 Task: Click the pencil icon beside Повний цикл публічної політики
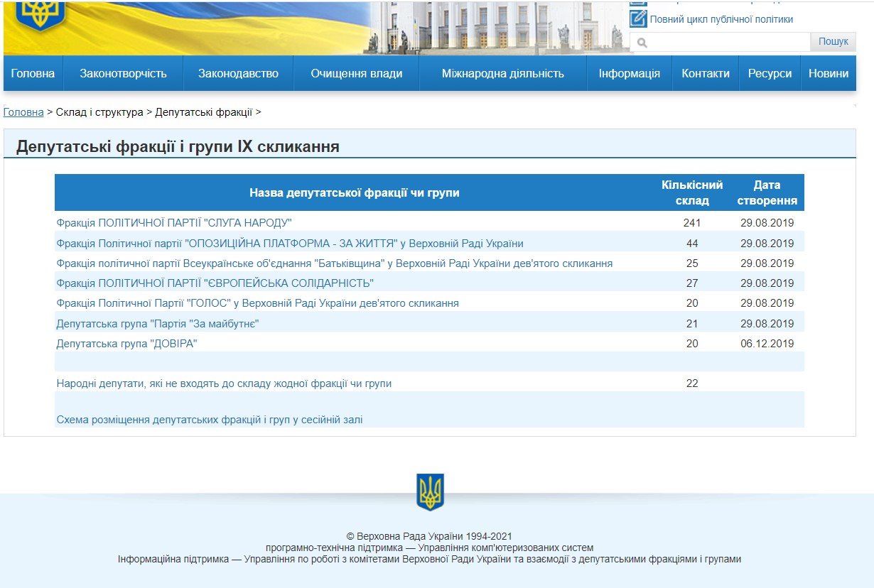tap(638, 19)
